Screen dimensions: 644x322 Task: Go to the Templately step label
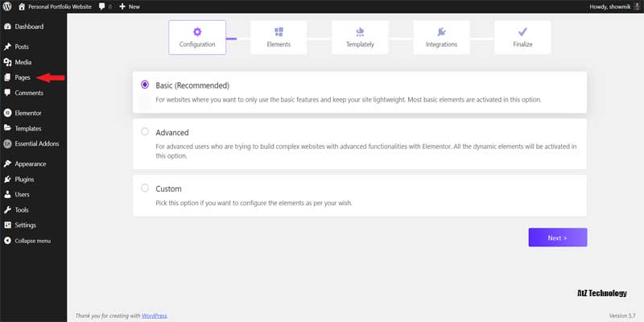[360, 44]
